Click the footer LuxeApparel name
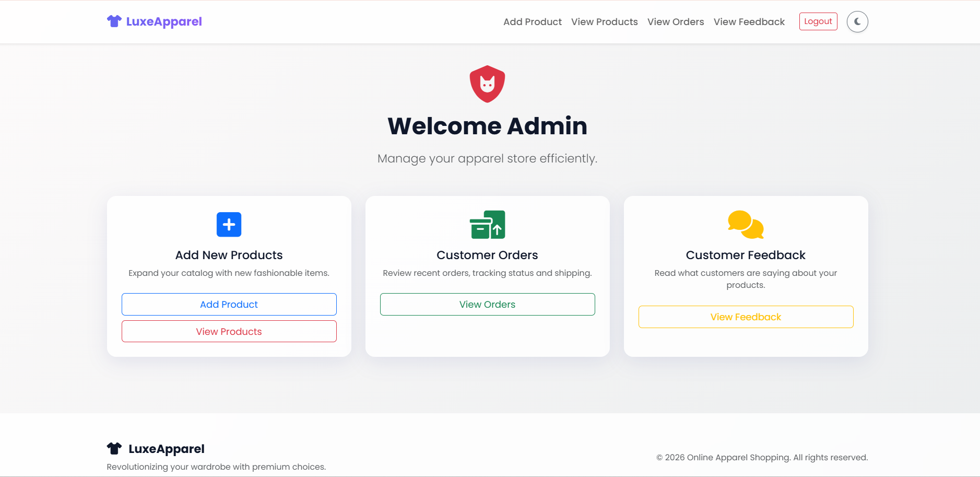Screen dimensions: 980x477 167,449
